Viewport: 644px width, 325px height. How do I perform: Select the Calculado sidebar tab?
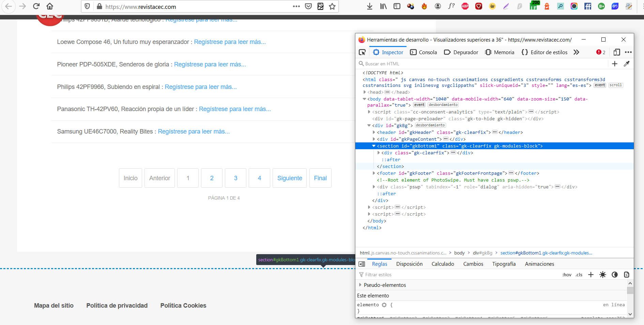click(443, 264)
